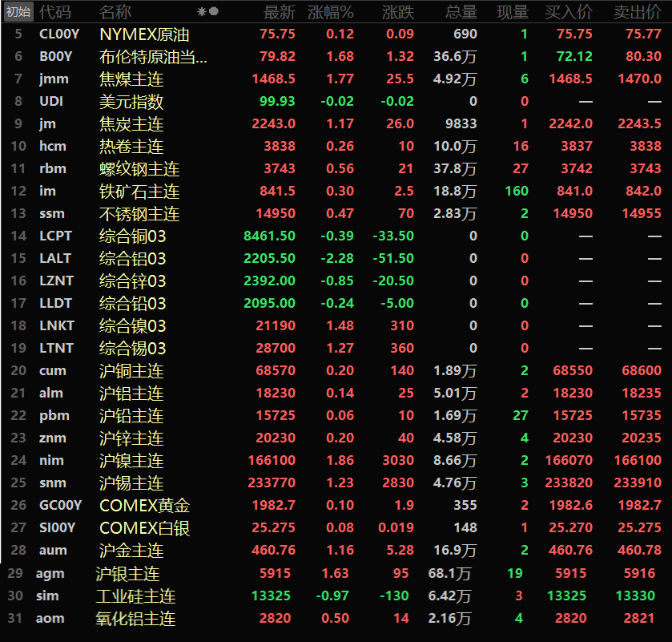
Task: Click the code aom
Action: coord(50,619)
